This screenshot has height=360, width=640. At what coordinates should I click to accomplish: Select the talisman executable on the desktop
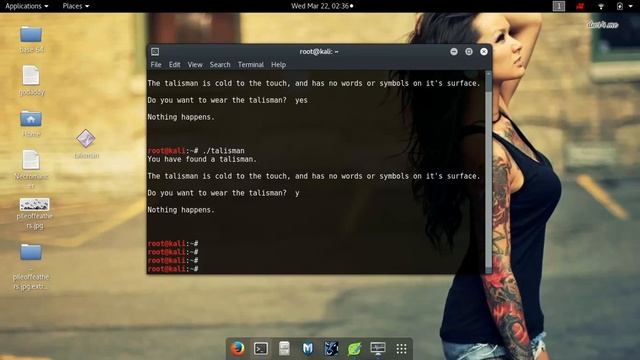[x=86, y=144]
